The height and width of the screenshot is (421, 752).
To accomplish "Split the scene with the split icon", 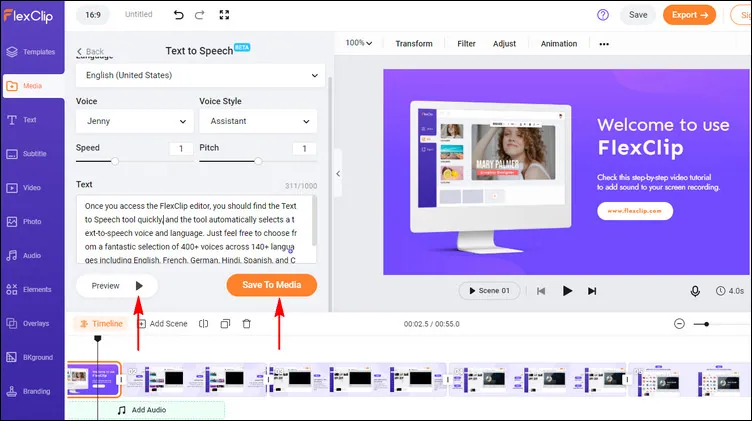I will pos(203,324).
